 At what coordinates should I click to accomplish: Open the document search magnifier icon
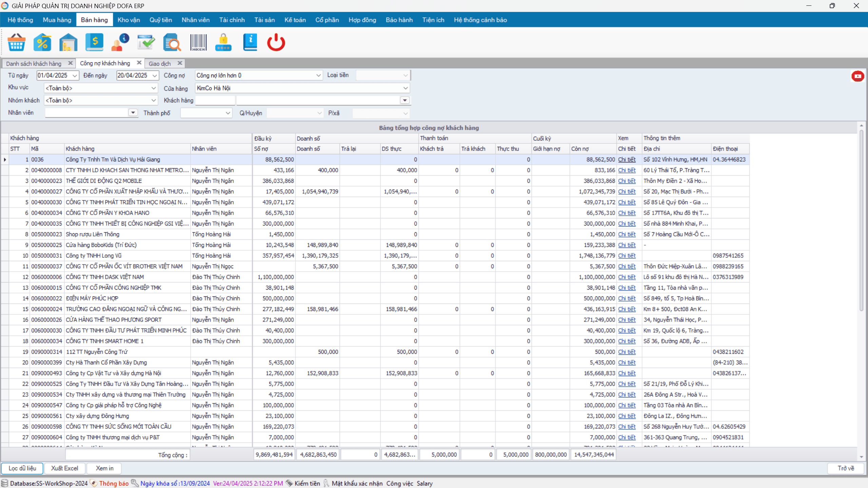172,42
